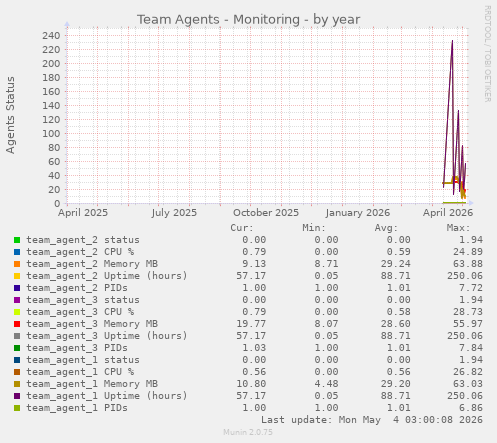The height and width of the screenshot is (443, 497).
Task: Select the team_agent_1 status legend label
Action: tap(83, 360)
